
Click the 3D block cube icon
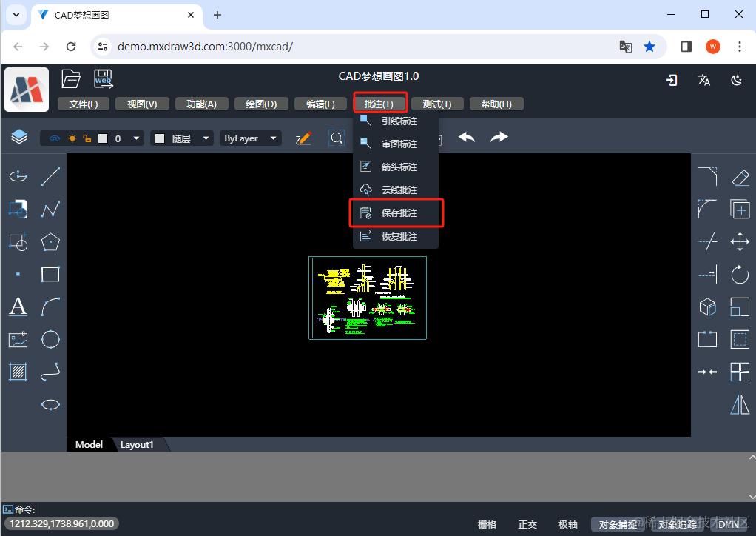707,306
